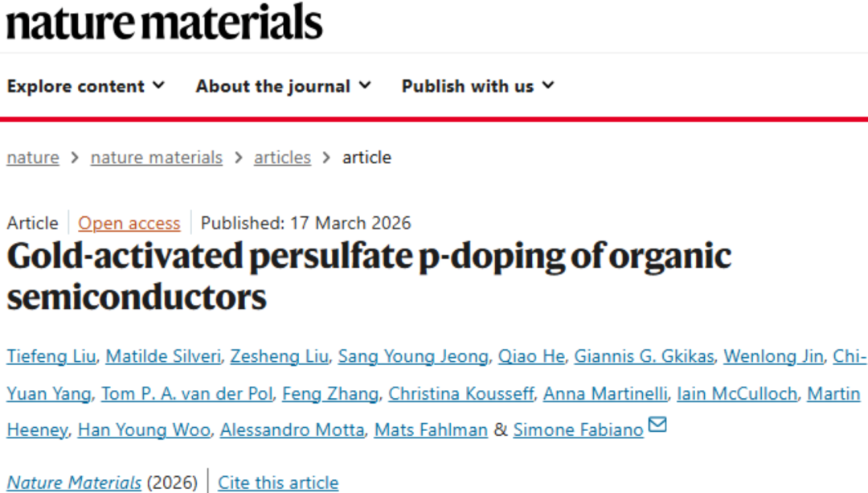Screen dimensions: 868x493
Task: Click the envelope icon after Simone Fabiano
Action: coord(657,425)
